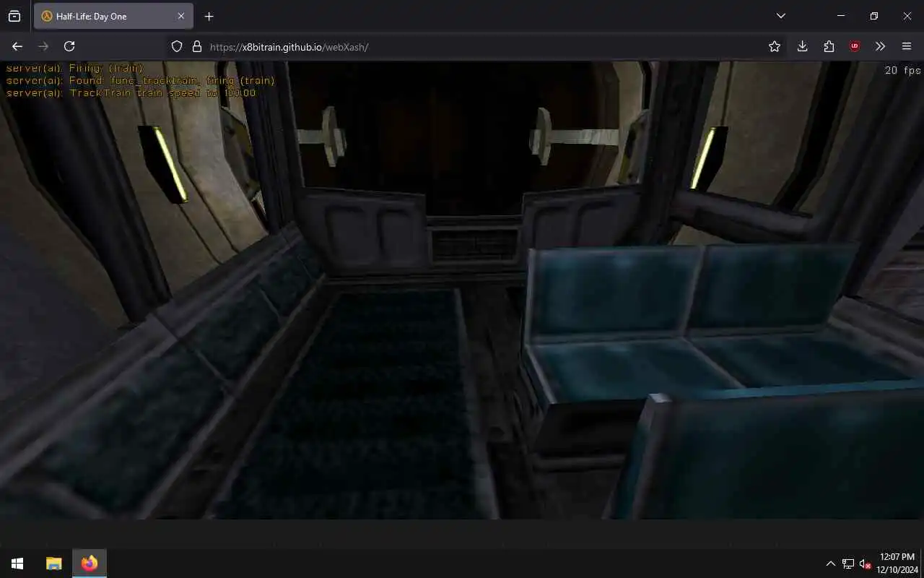Viewport: 924px width, 578px height.
Task: Show hidden system tray icons
Action: 830,564
